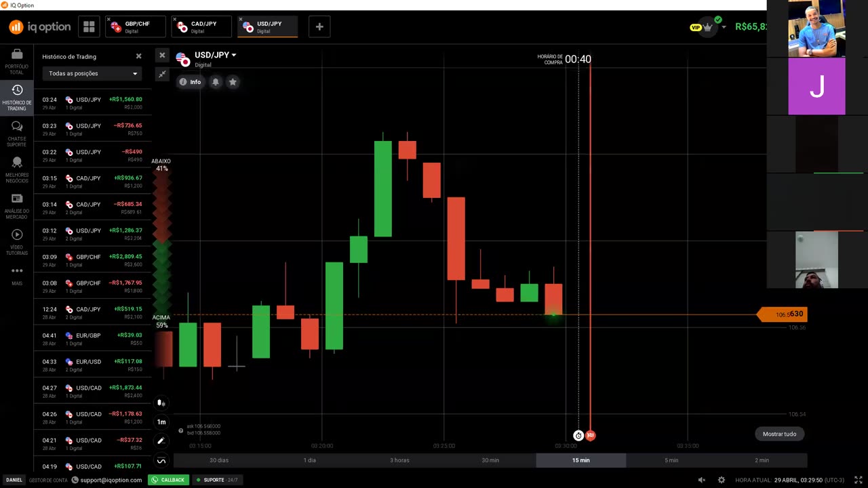This screenshot has height=488, width=868.
Task: Click the bid/ask help question mark
Action: click(x=180, y=430)
